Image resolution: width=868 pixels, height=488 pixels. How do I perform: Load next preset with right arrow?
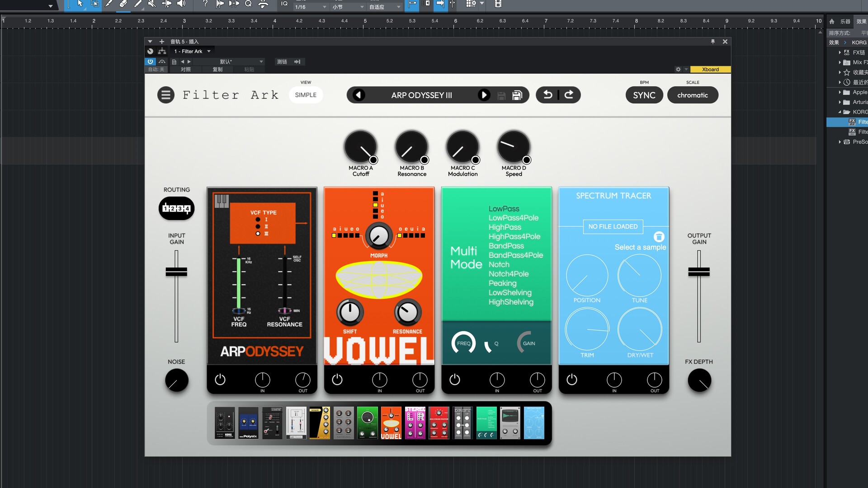click(484, 95)
